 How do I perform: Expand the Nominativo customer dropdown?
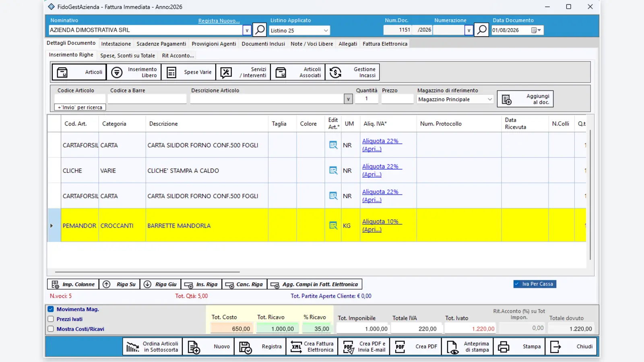247,30
